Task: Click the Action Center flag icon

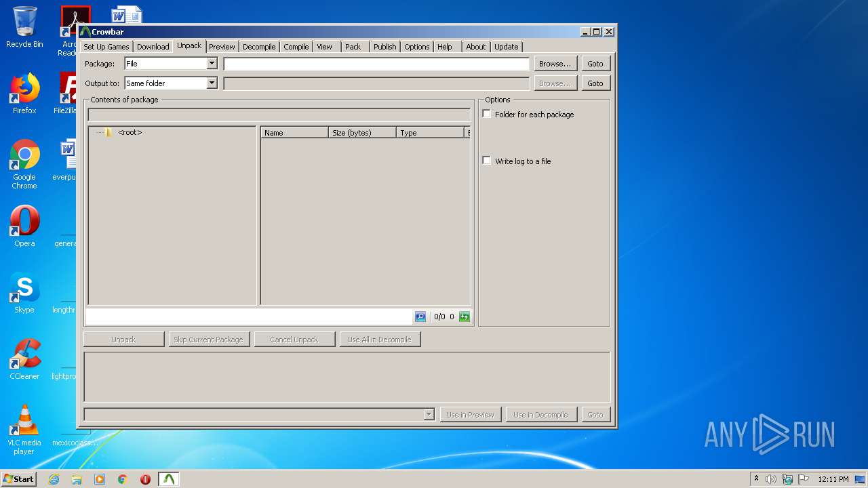Action: (804, 479)
